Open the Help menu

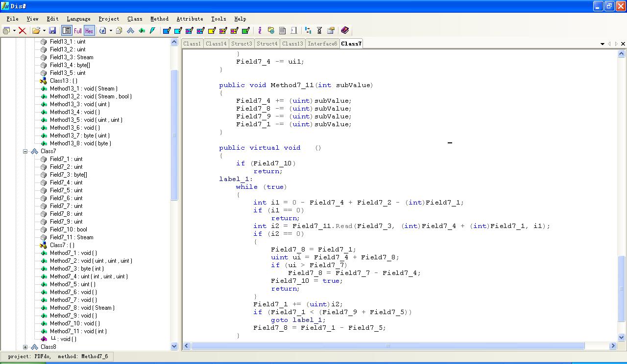tap(240, 19)
